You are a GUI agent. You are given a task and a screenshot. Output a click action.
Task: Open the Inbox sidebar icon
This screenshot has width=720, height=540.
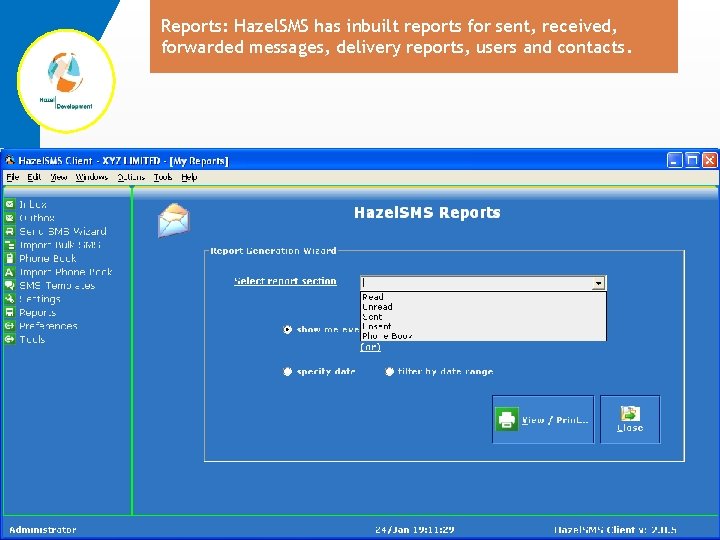(x=10, y=204)
